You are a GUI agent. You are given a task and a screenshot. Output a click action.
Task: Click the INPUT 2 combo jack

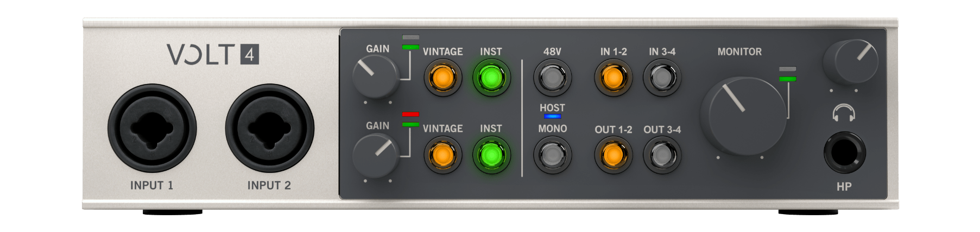pos(269,128)
